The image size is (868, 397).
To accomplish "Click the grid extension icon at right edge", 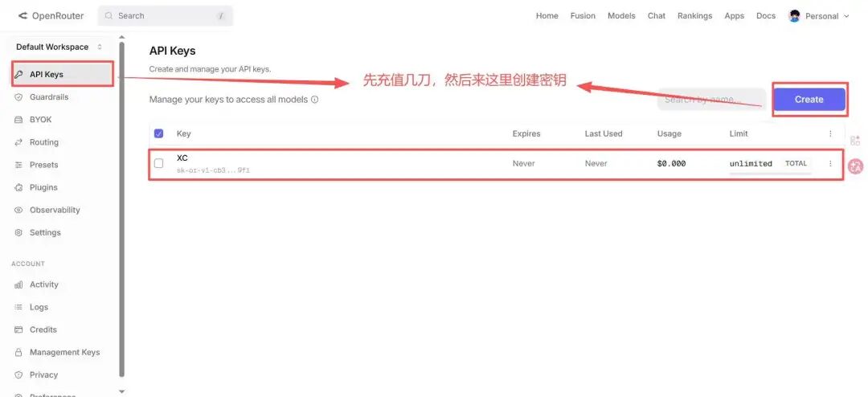I will [855, 140].
